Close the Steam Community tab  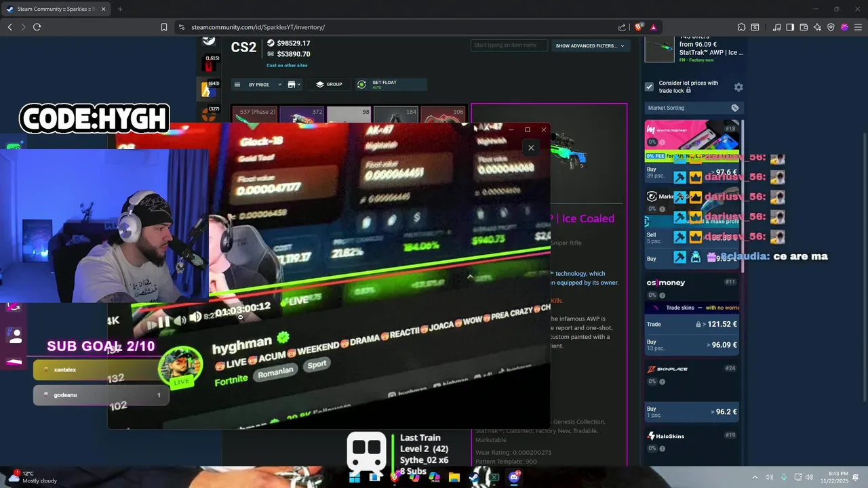pyautogui.click(x=104, y=9)
